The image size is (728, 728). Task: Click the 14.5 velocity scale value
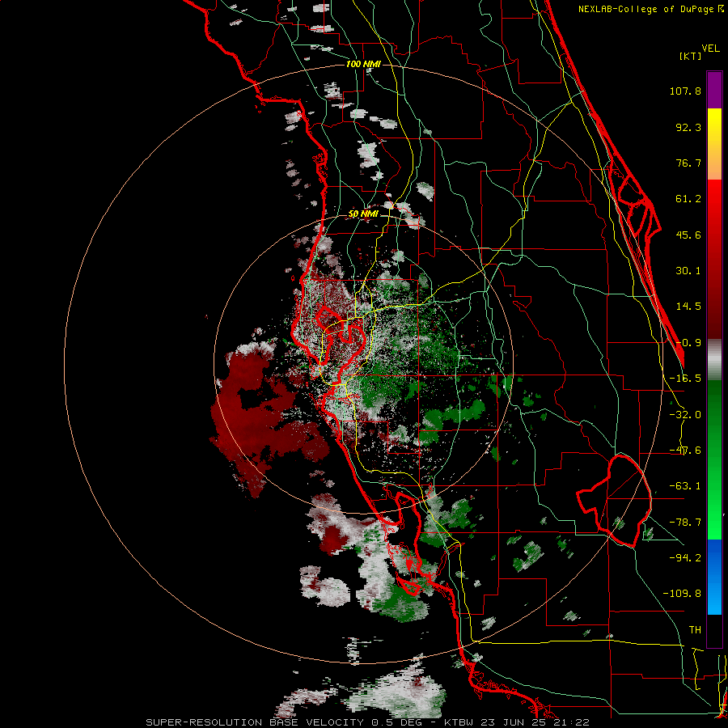[x=688, y=307]
